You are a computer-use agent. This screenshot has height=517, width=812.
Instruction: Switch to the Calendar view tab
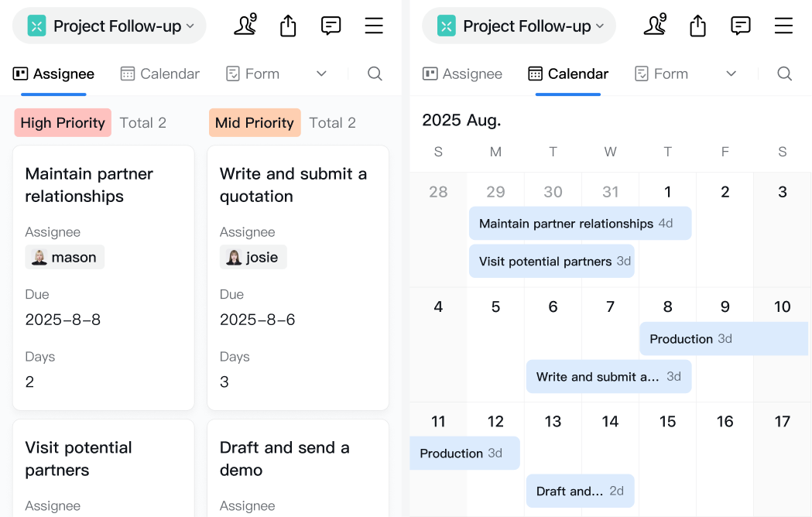pyautogui.click(x=159, y=74)
